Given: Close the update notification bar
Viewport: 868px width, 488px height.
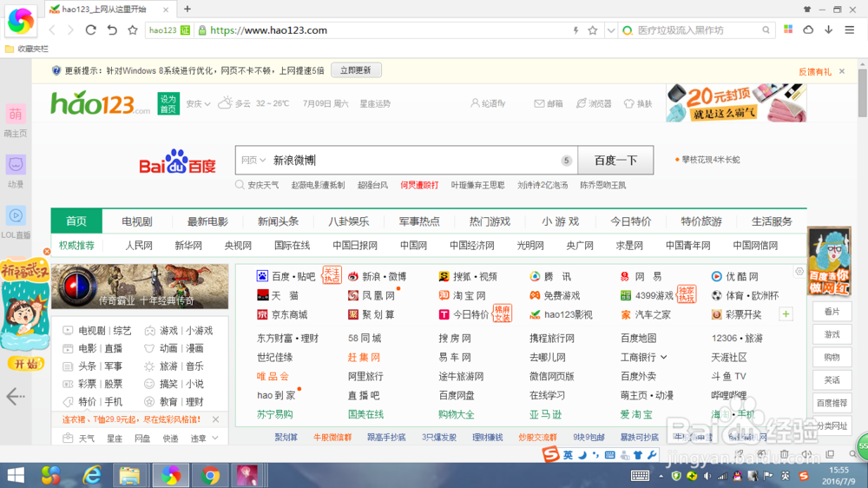Looking at the screenshot, I should [x=842, y=71].
